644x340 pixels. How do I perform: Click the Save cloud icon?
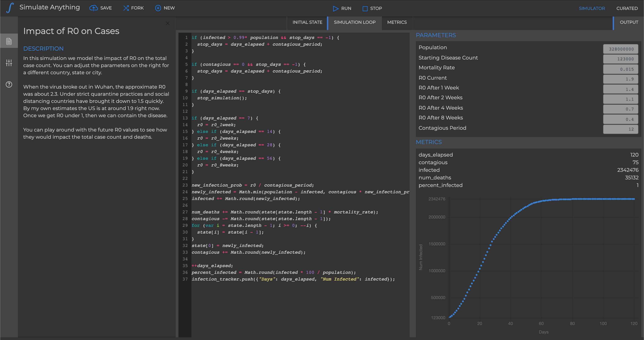(93, 8)
